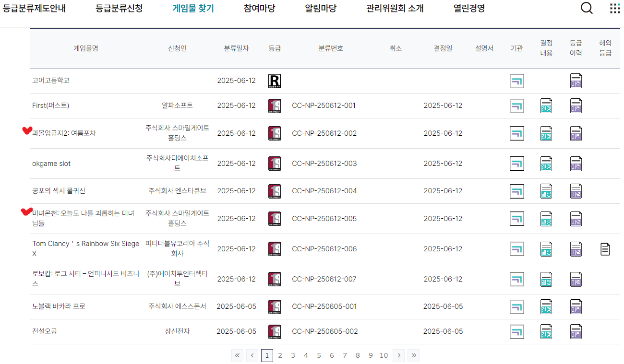
Task: View overseas rating document for Rainbow Six Siege
Action: [x=605, y=249]
